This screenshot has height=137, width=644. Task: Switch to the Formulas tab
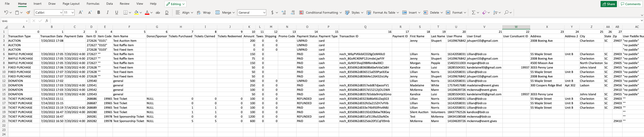pos(93,4)
